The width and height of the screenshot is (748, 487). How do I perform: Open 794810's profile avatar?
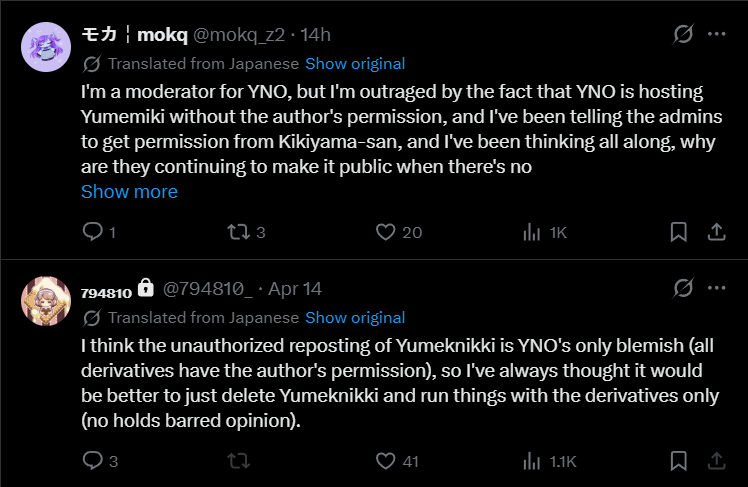45,300
